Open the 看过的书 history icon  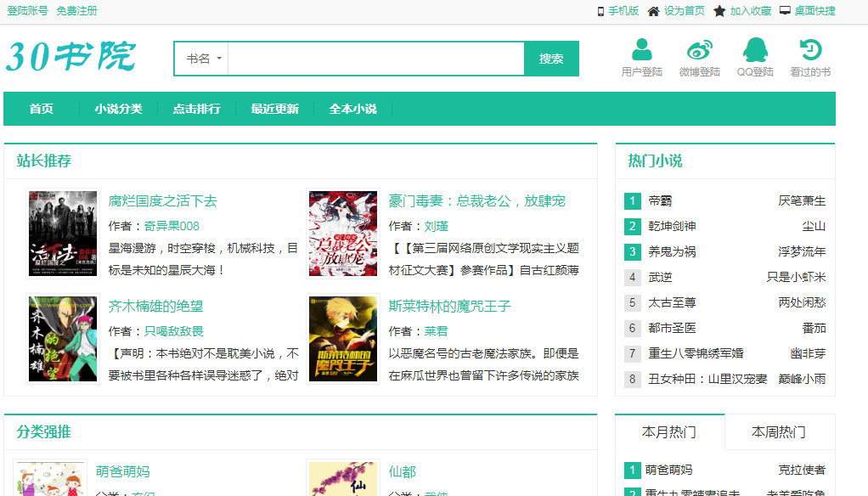pos(810,49)
